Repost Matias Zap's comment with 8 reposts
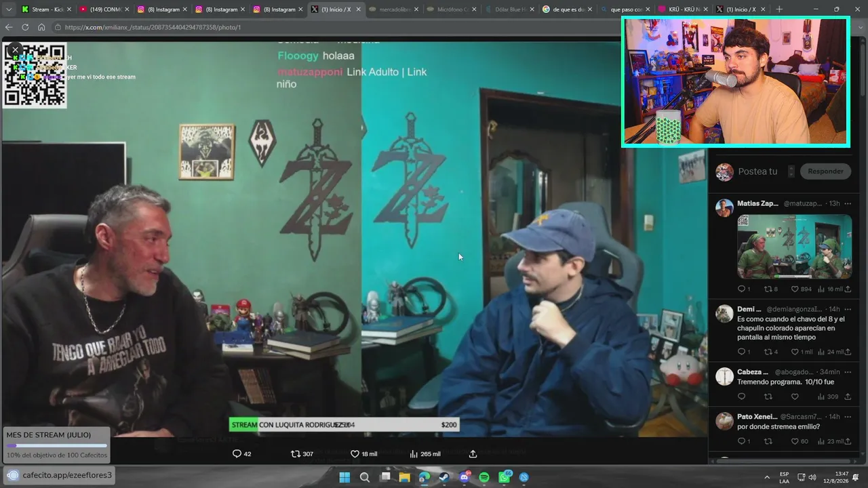Image resolution: width=868 pixels, height=488 pixels. 771,289
